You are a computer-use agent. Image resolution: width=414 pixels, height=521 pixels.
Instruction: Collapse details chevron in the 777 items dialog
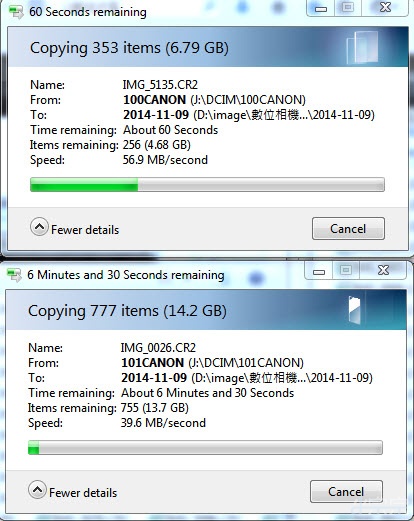point(37,490)
